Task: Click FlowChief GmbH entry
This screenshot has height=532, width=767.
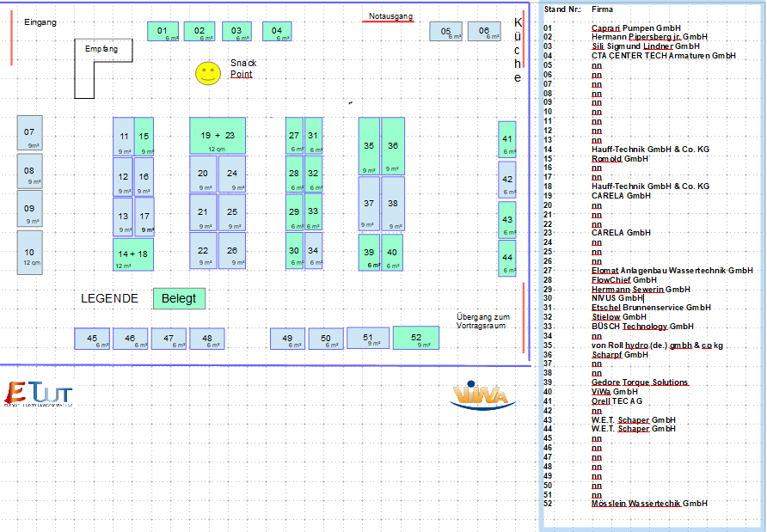Action: tap(623, 279)
